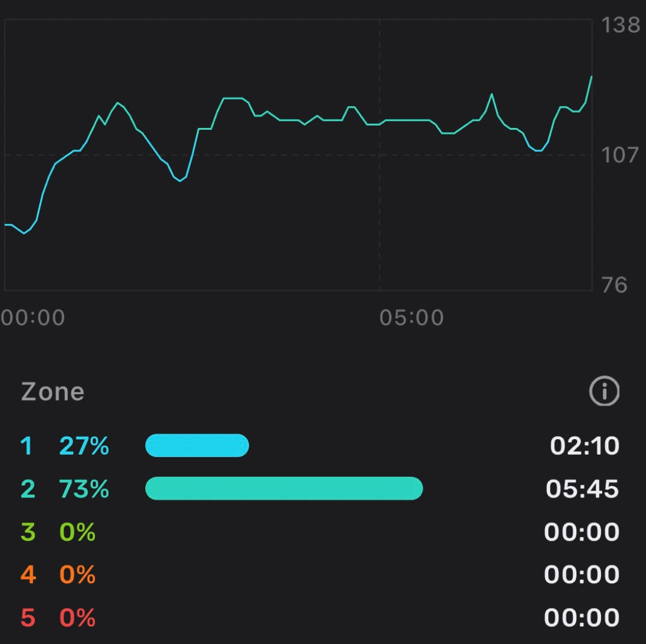Tap the 05:45 Zone 2 duration
This screenshot has height=644, width=646.
582,489
